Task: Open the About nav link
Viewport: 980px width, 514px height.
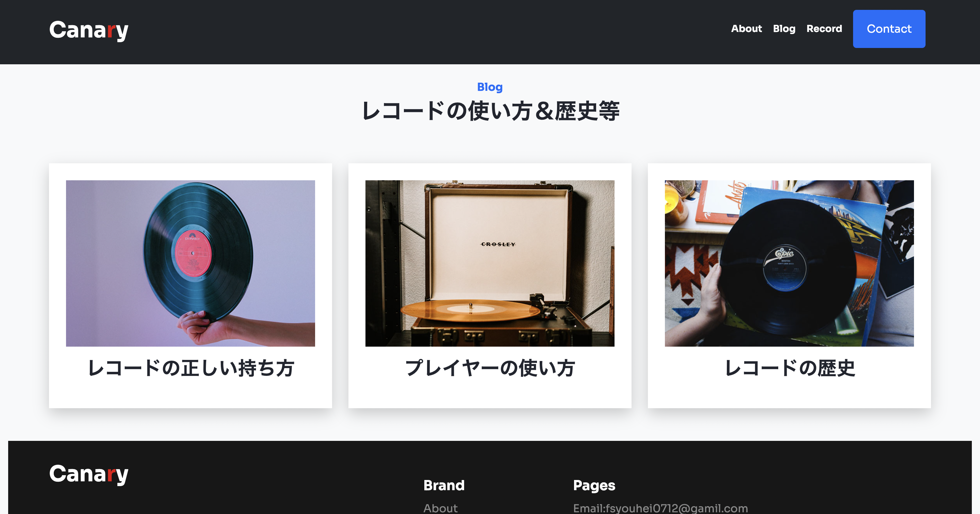Action: [x=747, y=29]
